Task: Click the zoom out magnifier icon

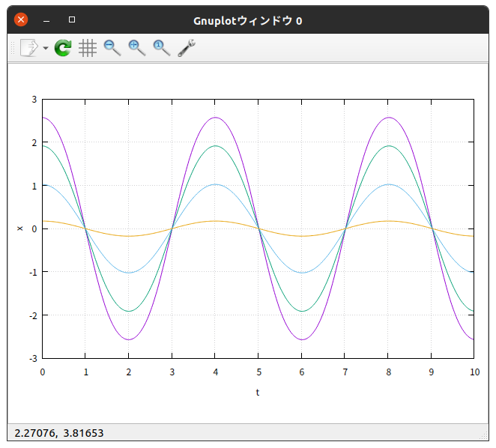Action: pyautogui.click(x=112, y=48)
